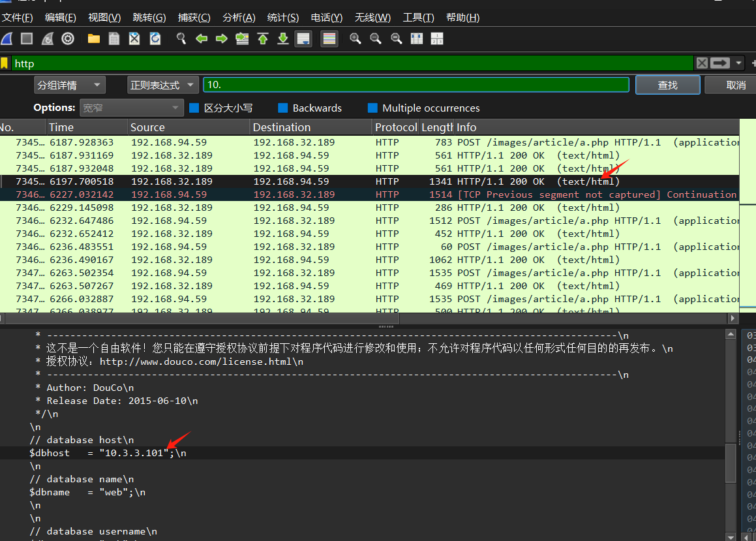The height and width of the screenshot is (541, 756).
Task: Open a capture file with folder icon
Action: click(94, 39)
